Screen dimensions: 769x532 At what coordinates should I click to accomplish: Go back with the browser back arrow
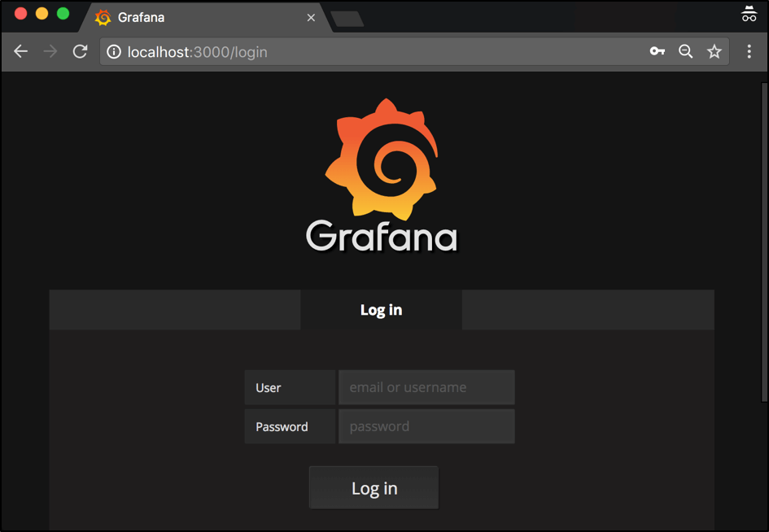coord(20,51)
